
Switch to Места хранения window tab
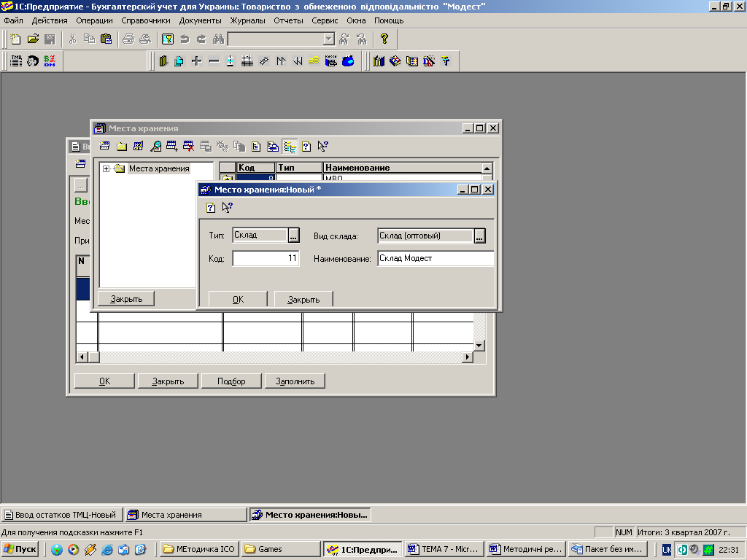click(x=186, y=515)
